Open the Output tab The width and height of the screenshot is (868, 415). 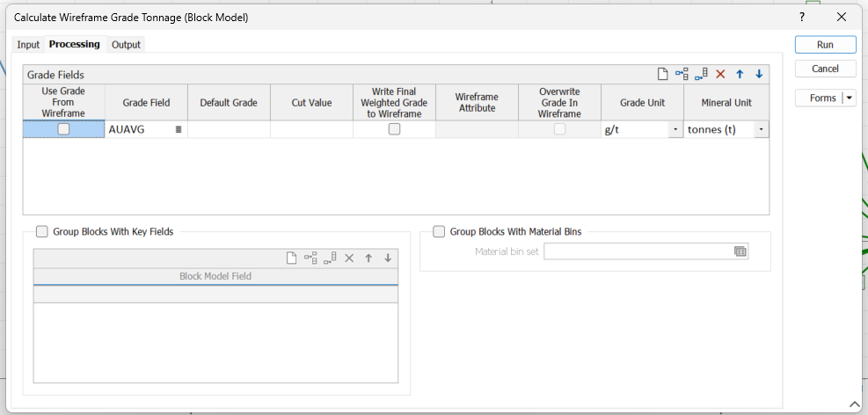tap(126, 45)
